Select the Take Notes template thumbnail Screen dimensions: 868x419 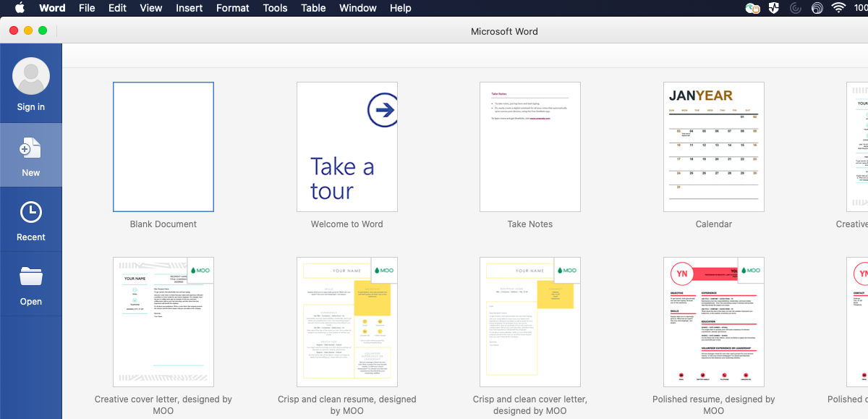pos(530,147)
